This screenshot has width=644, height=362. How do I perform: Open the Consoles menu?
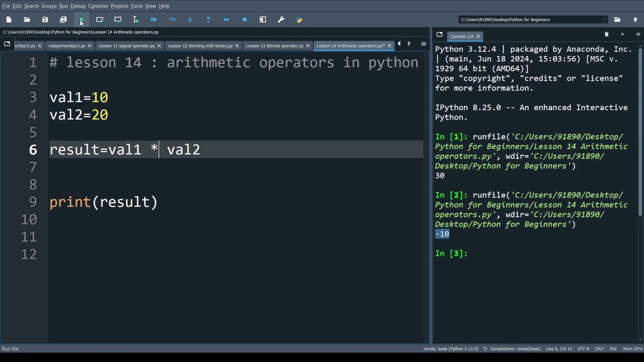(x=98, y=6)
